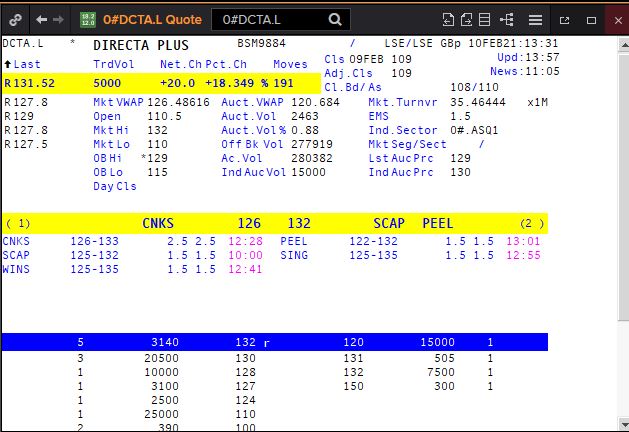This screenshot has width=629, height=432.
Task: Click the Mkt Hi label
Action: 111,130
